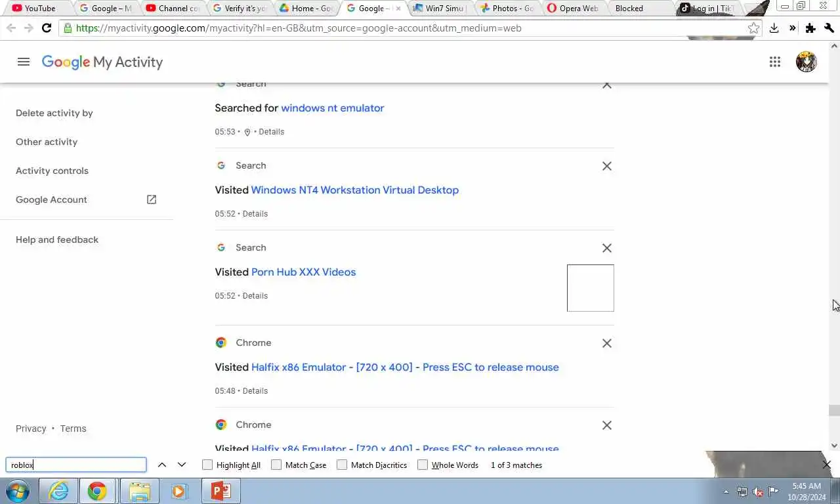Enable Highlight All checkbox
Image resolution: width=840 pixels, height=504 pixels.
coord(207,465)
